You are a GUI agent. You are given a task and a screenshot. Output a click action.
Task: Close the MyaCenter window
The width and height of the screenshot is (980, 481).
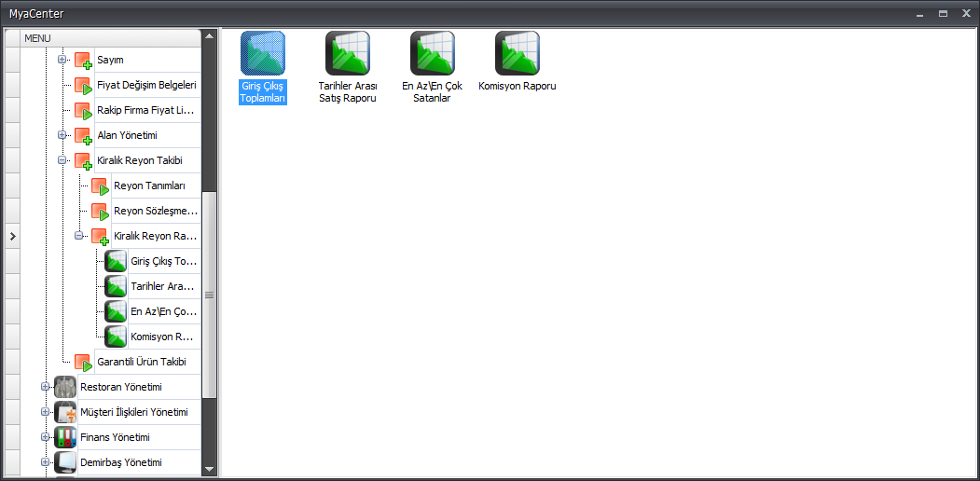966,13
